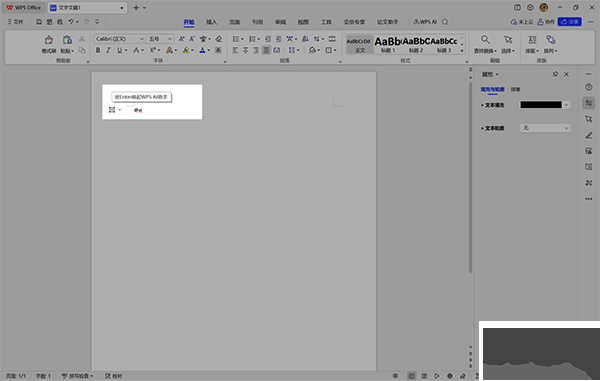Switch to the 页面 ribbon tab
Viewport: 600px width, 381px height.
point(235,22)
